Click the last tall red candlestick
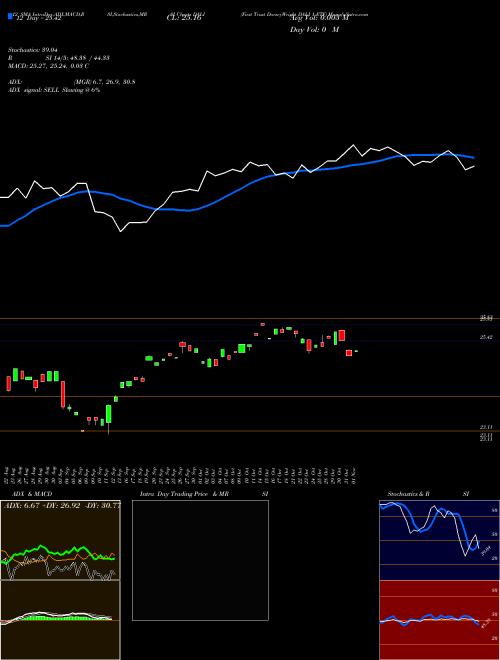Screen dimensions: 500x660 pos(342,335)
